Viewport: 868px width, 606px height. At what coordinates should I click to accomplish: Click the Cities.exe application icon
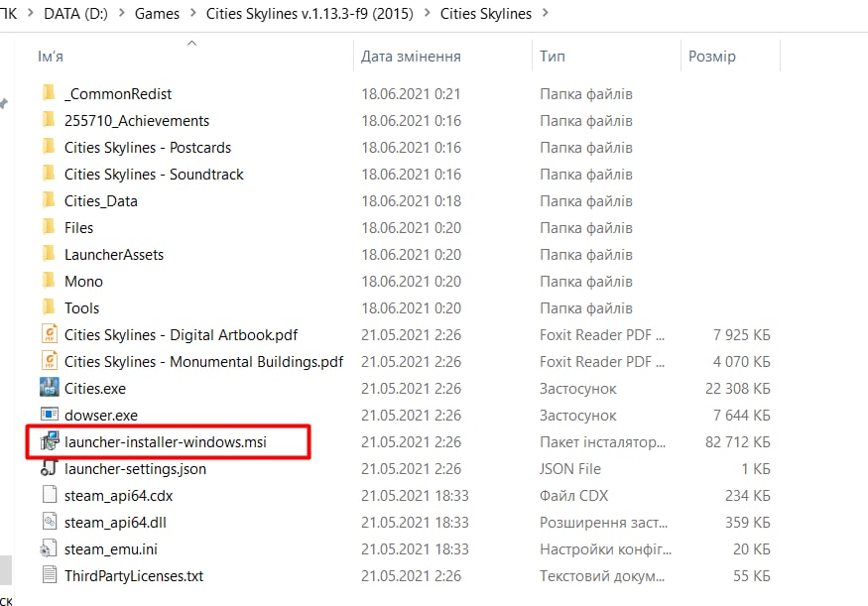click(x=50, y=388)
